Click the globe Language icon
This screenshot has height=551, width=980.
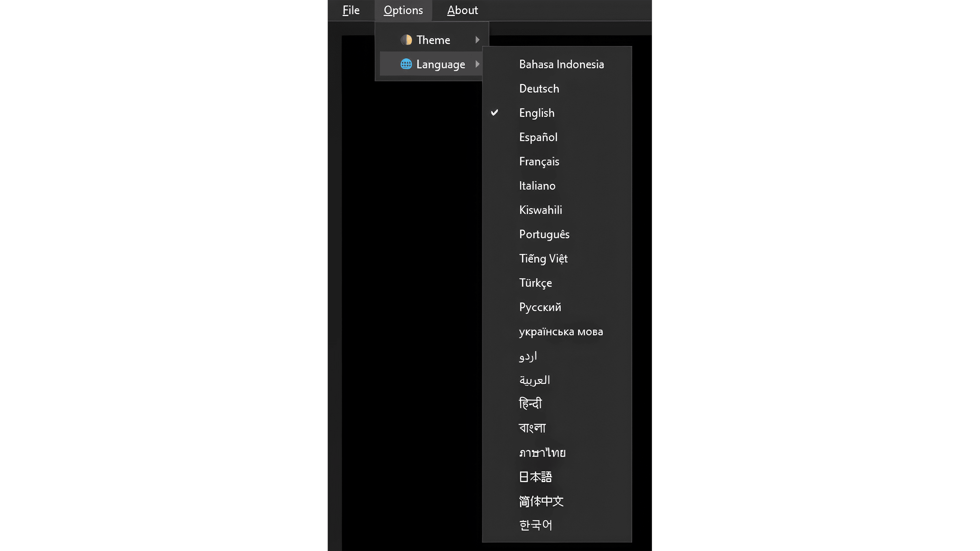[406, 64]
